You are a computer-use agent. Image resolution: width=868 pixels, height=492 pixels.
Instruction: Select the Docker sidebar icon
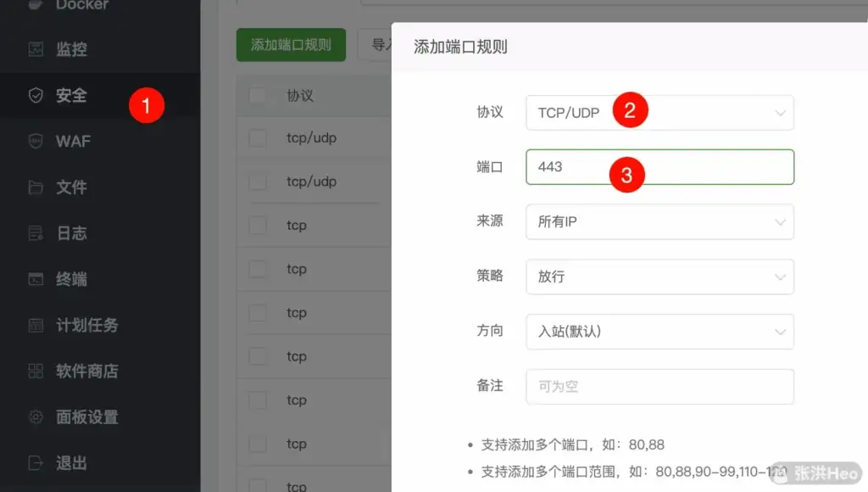32,5
